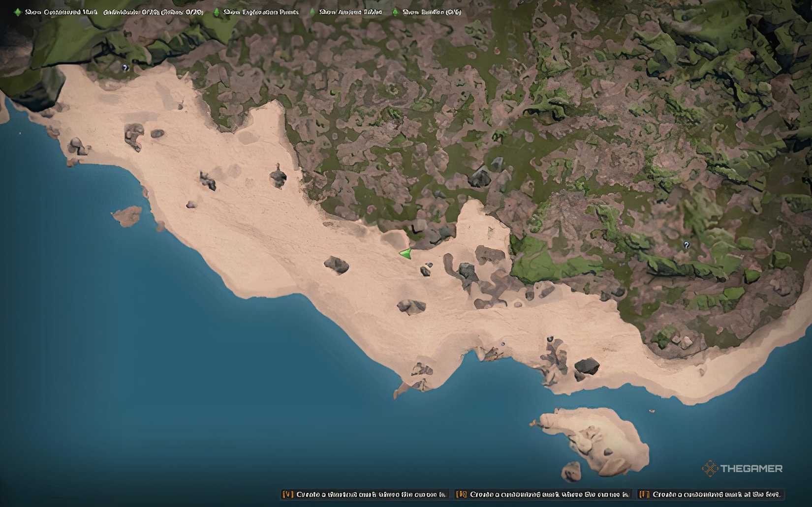Click the large sandy island offshore
Image resolution: width=812 pixels, height=507 pixels.
(596, 438)
